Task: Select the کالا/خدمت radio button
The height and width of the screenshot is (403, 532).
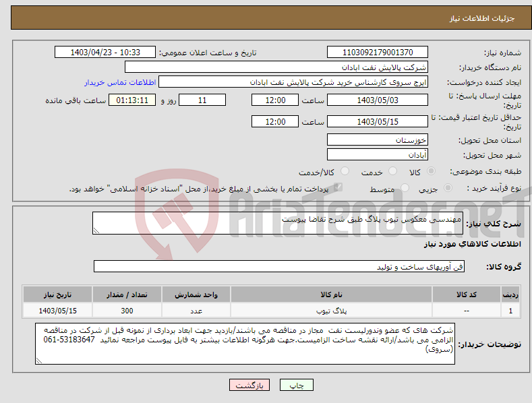Action: [345, 171]
